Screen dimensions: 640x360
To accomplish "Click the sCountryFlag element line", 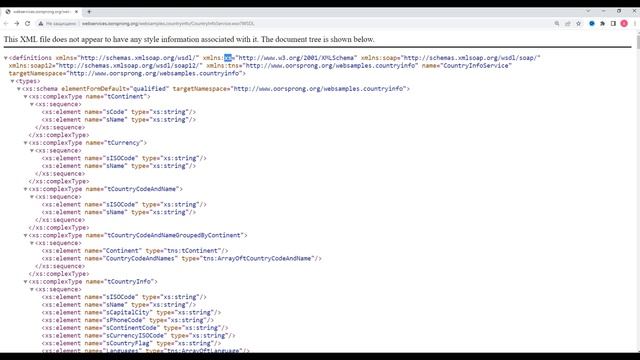I will pyautogui.click(x=131, y=344).
